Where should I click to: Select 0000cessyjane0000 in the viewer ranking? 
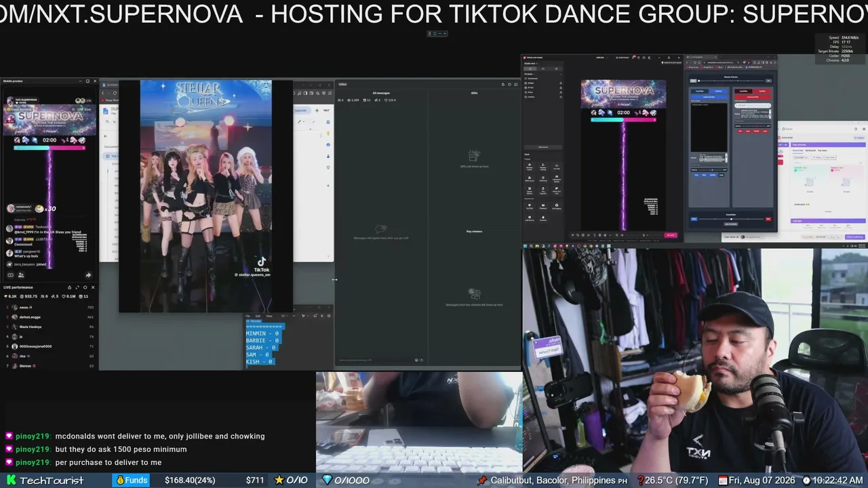coord(50,346)
